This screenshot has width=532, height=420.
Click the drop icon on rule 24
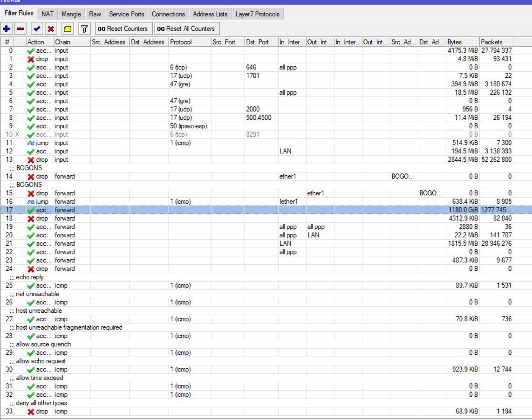point(31,269)
